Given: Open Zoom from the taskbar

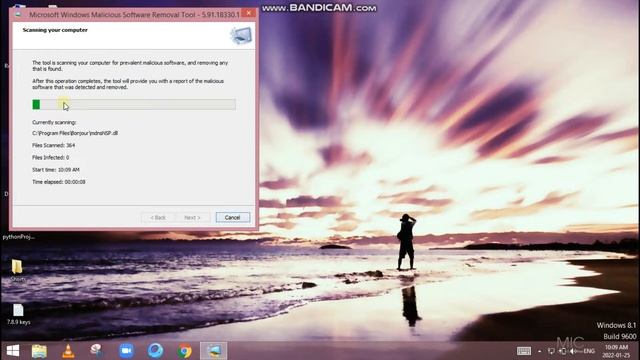Looking at the screenshot, I should pos(127,351).
